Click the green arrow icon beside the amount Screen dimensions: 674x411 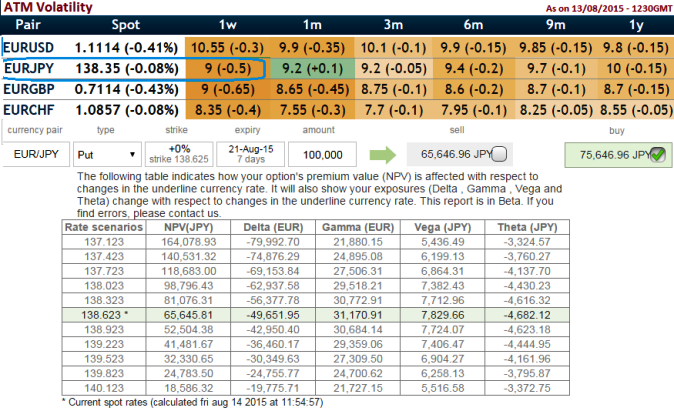coord(383,155)
